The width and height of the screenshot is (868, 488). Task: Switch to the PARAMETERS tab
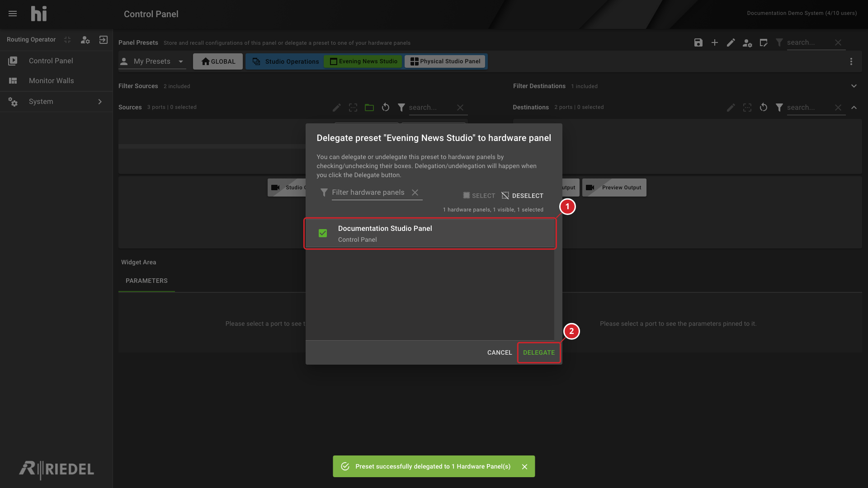click(146, 281)
